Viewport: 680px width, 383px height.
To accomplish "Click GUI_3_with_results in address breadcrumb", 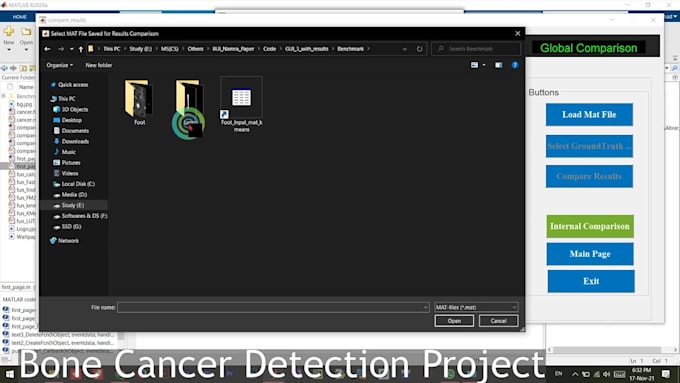I will [307, 49].
